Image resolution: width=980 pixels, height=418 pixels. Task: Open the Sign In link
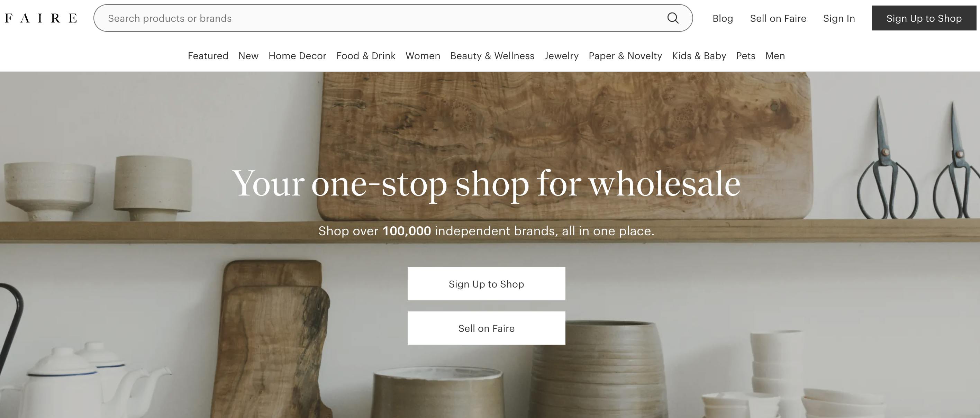(x=839, y=18)
